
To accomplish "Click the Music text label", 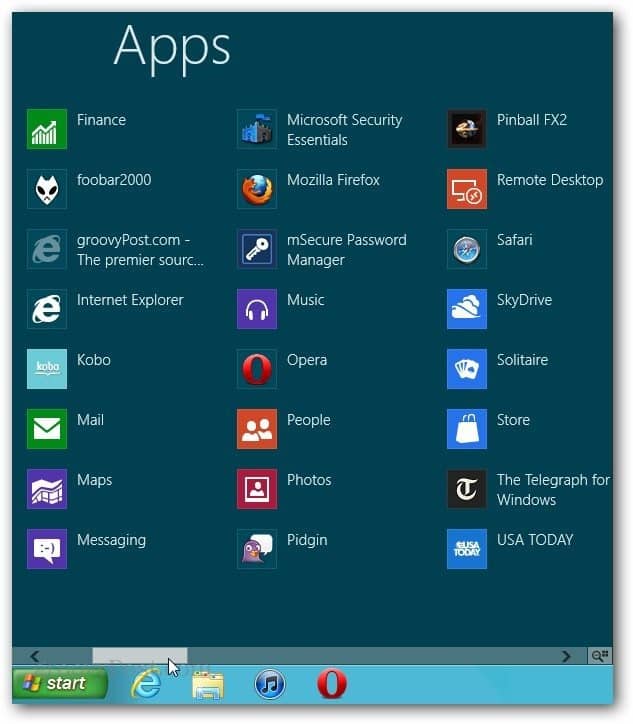I will point(305,300).
